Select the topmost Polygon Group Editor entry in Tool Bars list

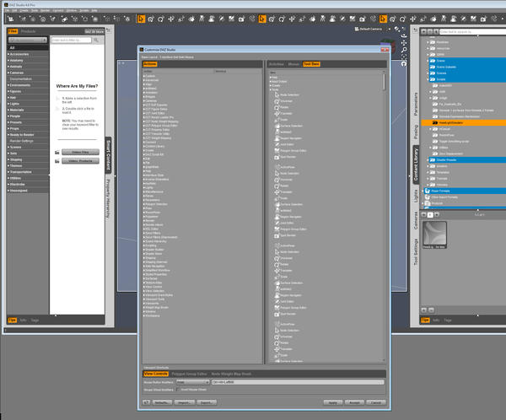click(290, 151)
